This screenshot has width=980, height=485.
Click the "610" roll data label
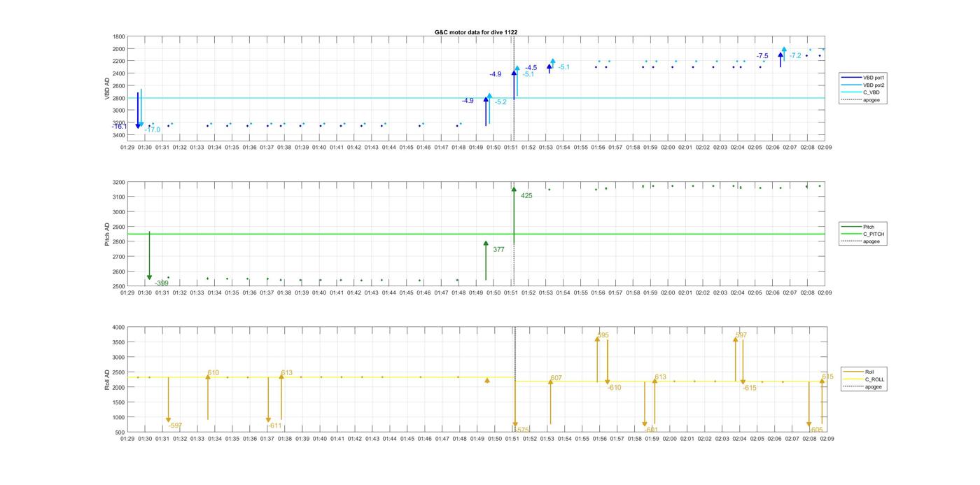click(213, 373)
